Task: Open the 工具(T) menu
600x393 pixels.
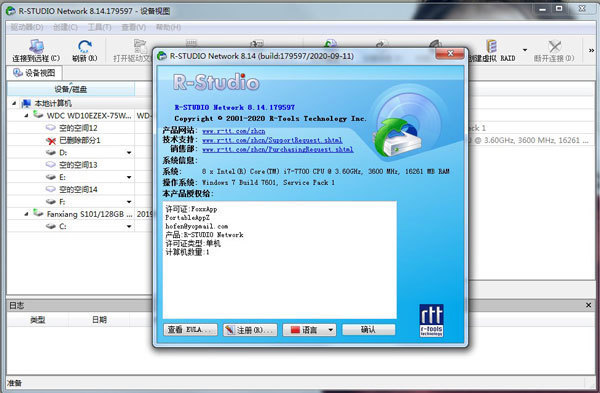Action: [x=99, y=27]
